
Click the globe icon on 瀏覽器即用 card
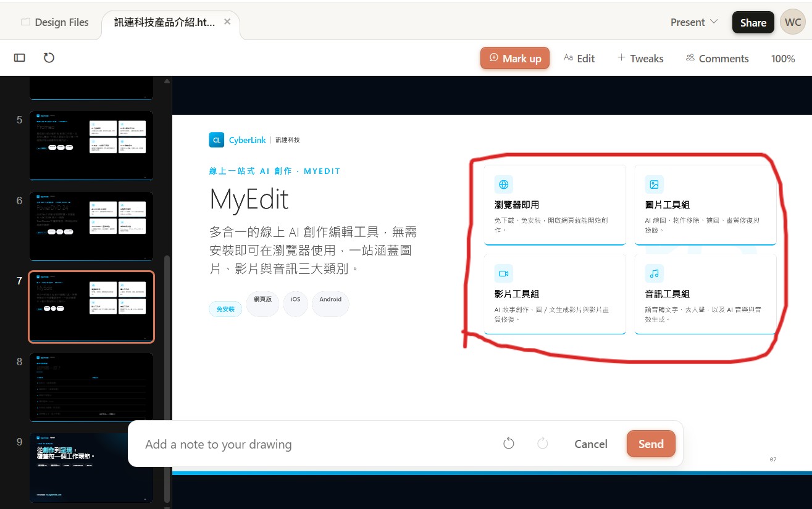503,184
